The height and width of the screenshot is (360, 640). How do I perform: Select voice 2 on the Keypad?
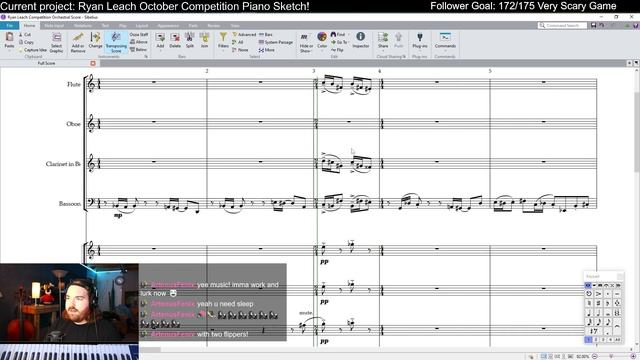coord(596,340)
